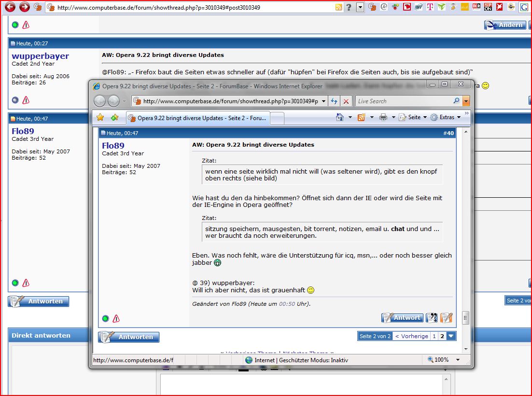The height and width of the screenshot is (396, 532).
Task: Click the IE Print icon
Action: [x=383, y=117]
